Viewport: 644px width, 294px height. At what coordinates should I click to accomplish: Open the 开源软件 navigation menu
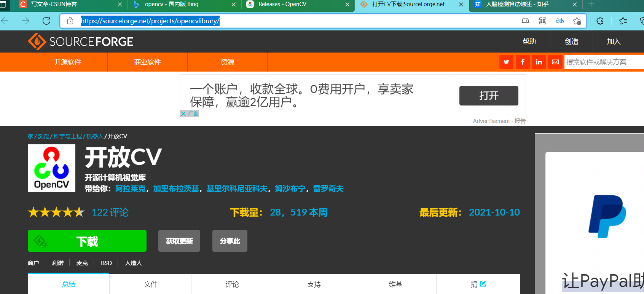68,62
